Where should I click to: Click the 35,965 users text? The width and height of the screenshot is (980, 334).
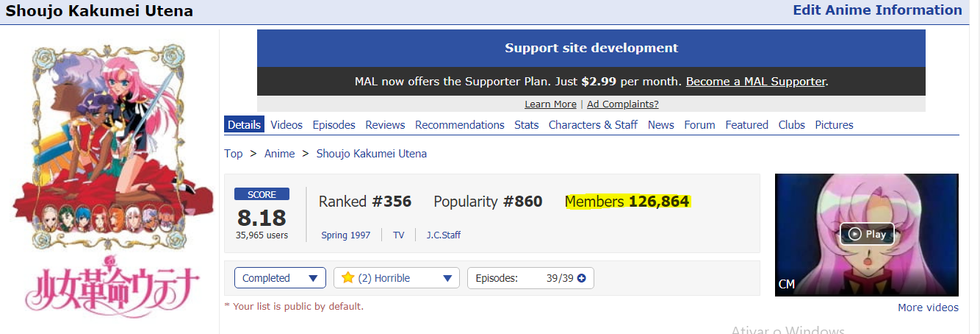tap(262, 235)
